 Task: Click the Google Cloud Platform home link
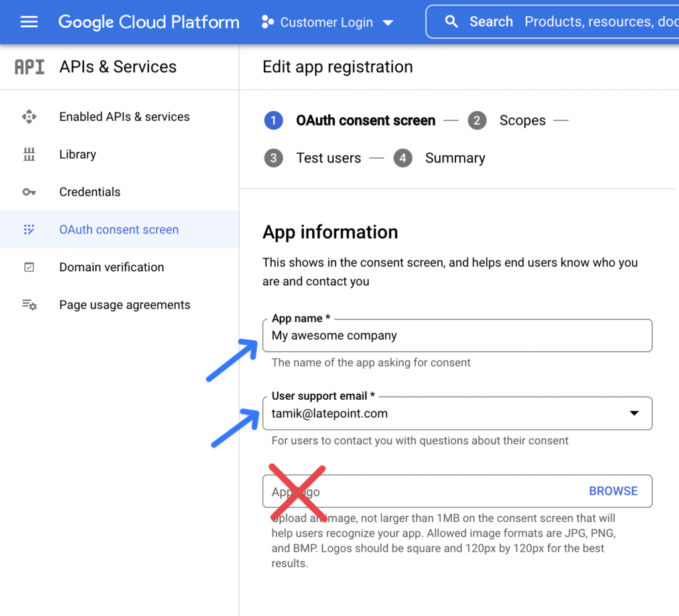tap(149, 21)
